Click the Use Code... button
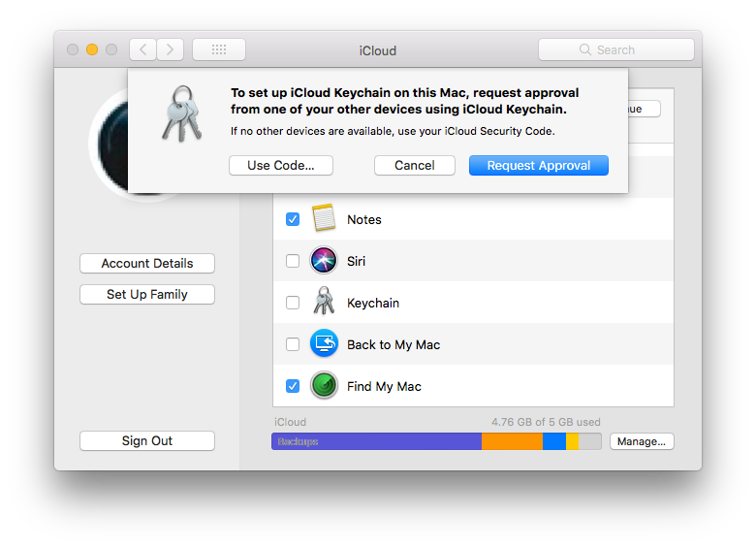 (x=281, y=166)
